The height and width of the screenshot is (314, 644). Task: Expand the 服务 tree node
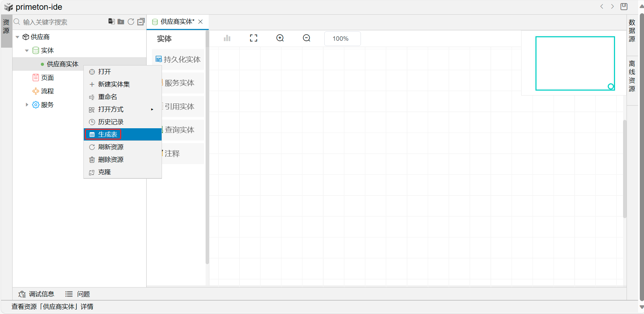[x=27, y=105]
